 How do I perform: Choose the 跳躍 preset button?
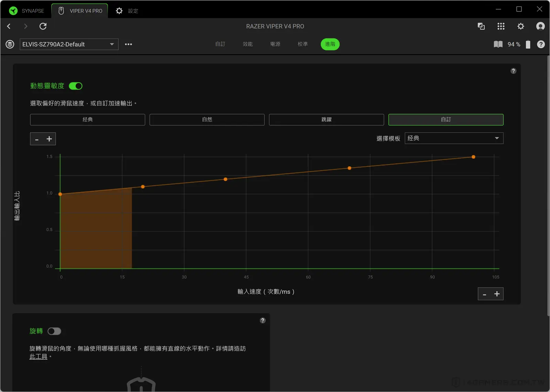click(327, 120)
